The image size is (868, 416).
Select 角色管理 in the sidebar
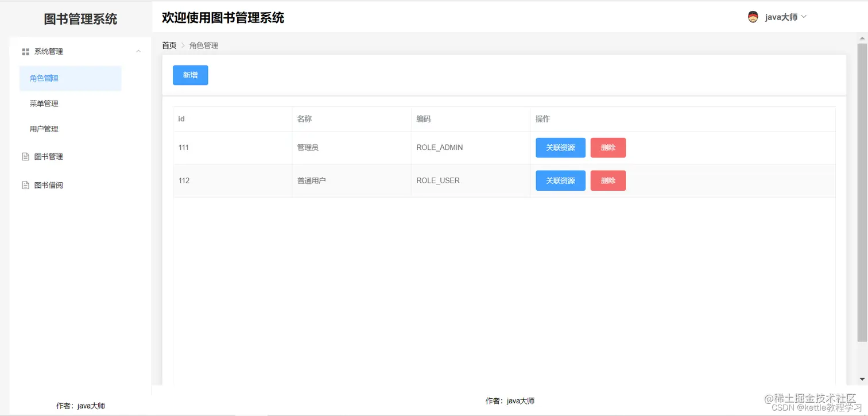click(x=44, y=78)
